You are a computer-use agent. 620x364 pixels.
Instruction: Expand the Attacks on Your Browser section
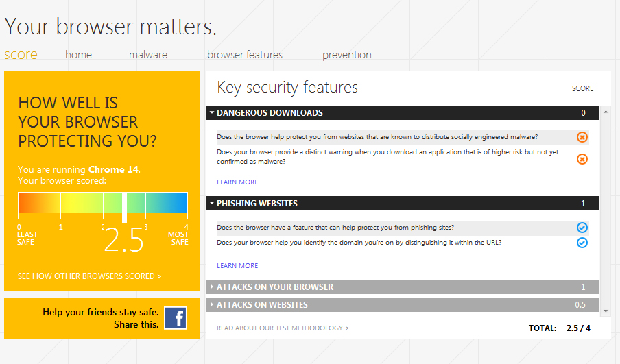tap(403, 287)
